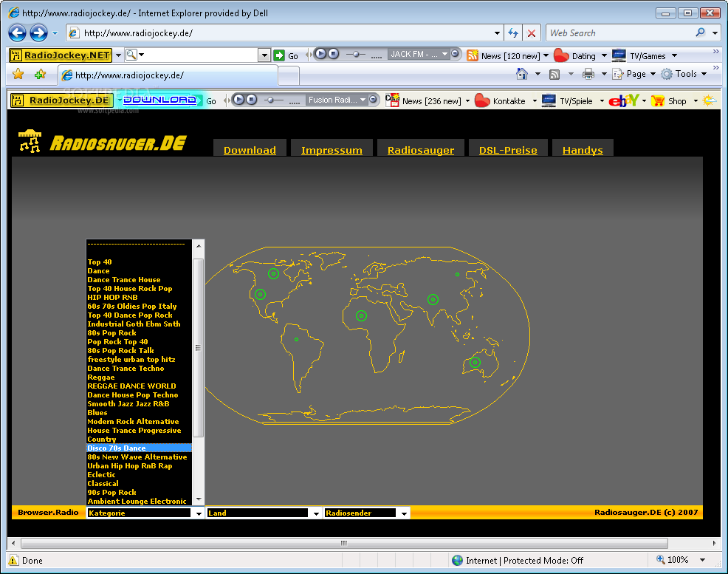728x574 pixels.
Task: Play radio in the JACK FM toolbar player
Action: 320,54
